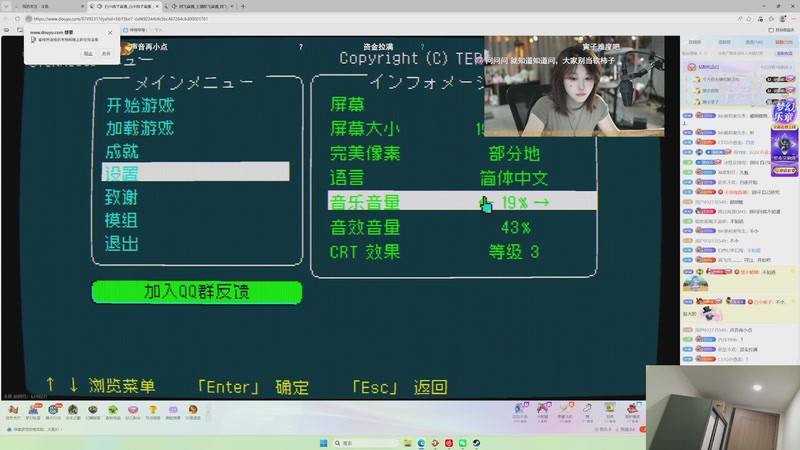
Task: Open the browser profile avatar
Action: tap(782, 19)
